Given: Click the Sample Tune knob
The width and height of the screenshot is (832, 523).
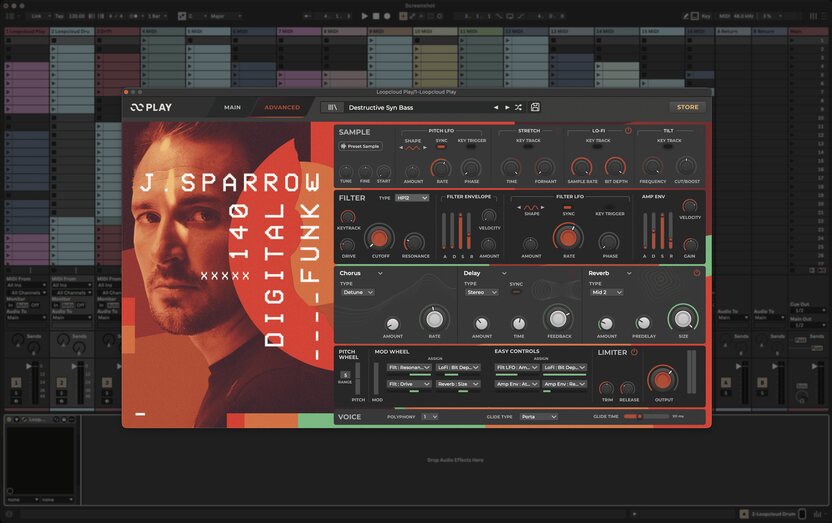Looking at the screenshot, I should click(x=346, y=171).
